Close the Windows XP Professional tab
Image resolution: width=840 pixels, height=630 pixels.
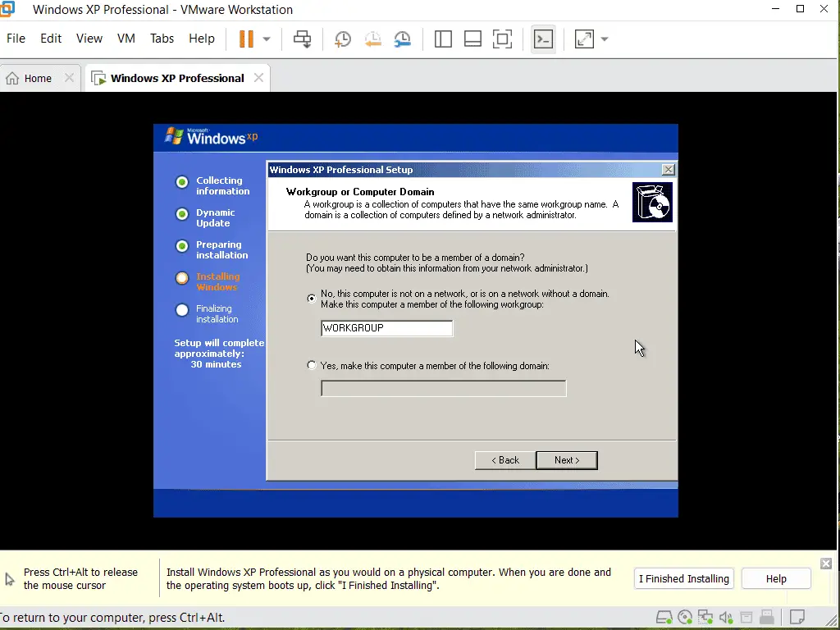(258, 78)
